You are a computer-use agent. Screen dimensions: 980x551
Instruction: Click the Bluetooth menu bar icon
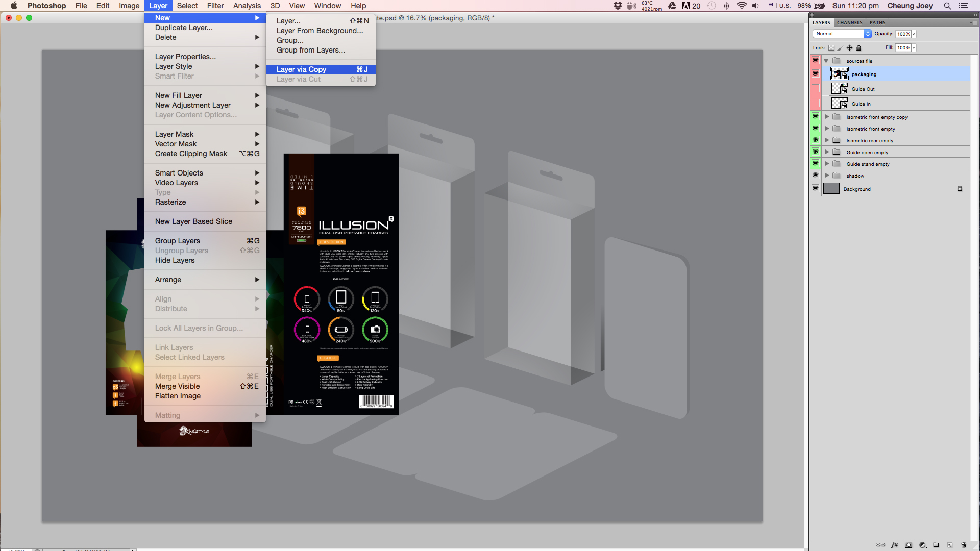pyautogui.click(x=726, y=6)
